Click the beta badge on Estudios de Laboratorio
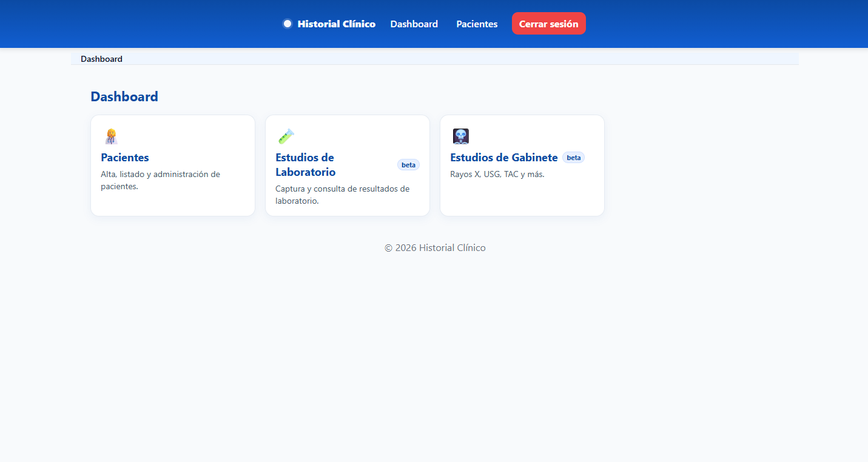 point(408,164)
